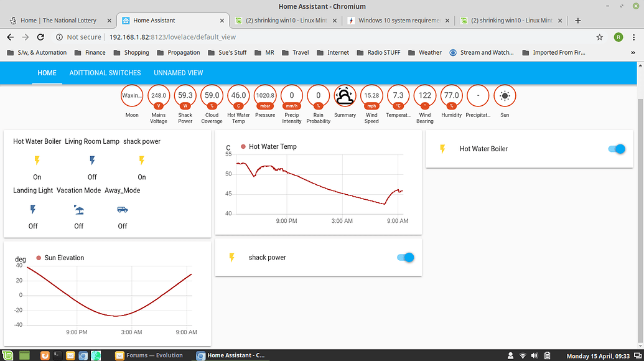Image resolution: width=644 pixels, height=361 pixels.
Task: Open the Propagation bookmark folder
Action: point(178,52)
